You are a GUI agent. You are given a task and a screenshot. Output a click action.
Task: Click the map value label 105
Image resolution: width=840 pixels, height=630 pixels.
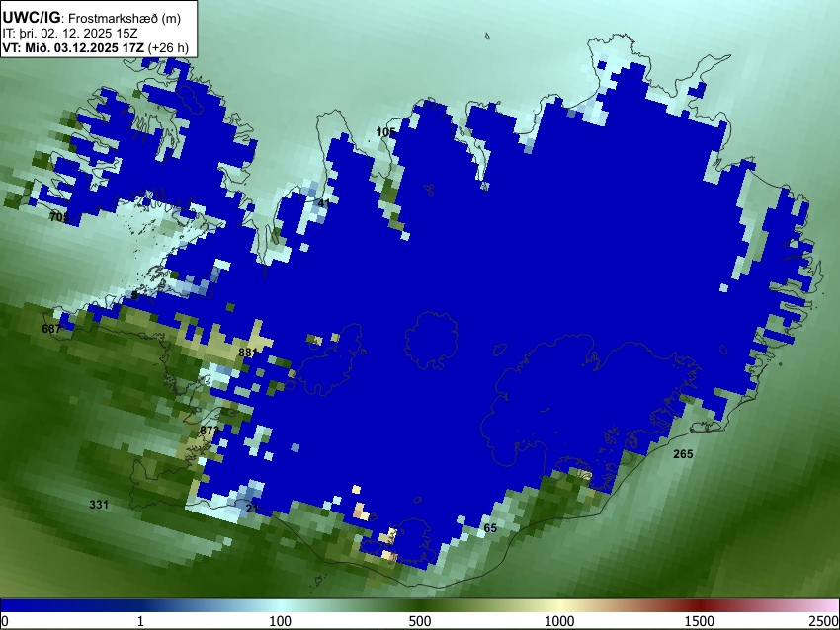click(385, 132)
